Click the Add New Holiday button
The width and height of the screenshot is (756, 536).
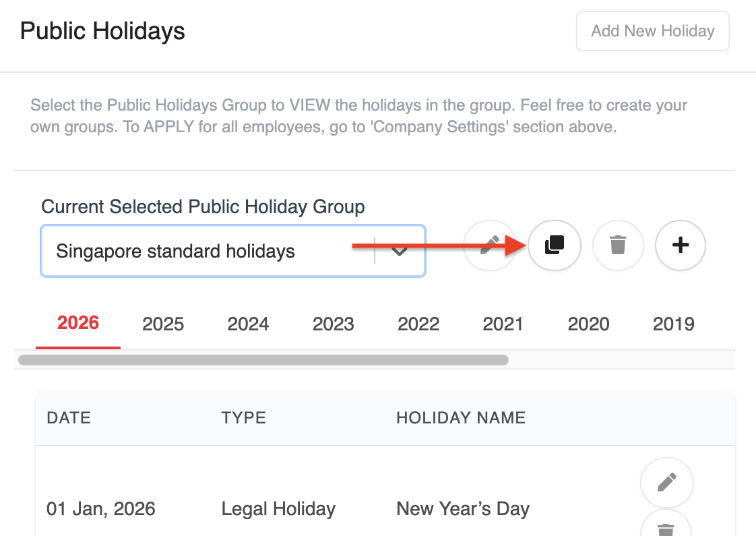(x=652, y=31)
